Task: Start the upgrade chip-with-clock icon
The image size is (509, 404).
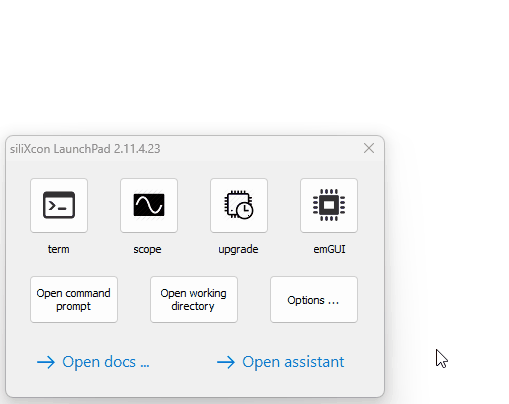Action: [239, 205]
